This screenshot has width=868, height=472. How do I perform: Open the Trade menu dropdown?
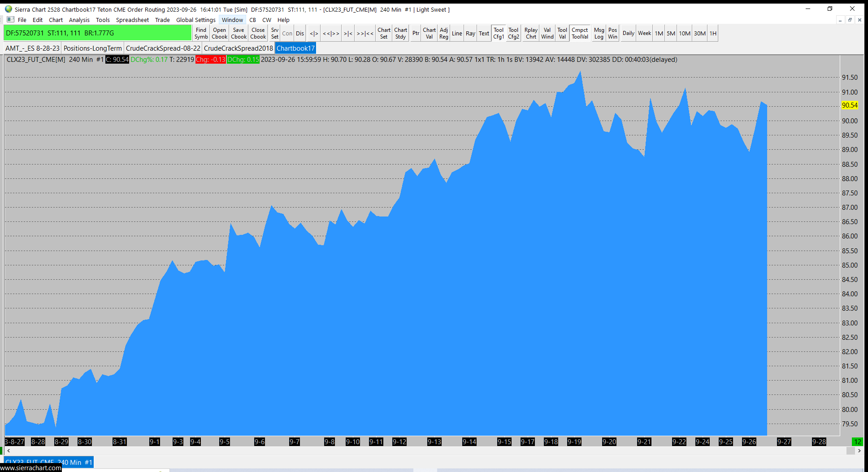tap(162, 20)
